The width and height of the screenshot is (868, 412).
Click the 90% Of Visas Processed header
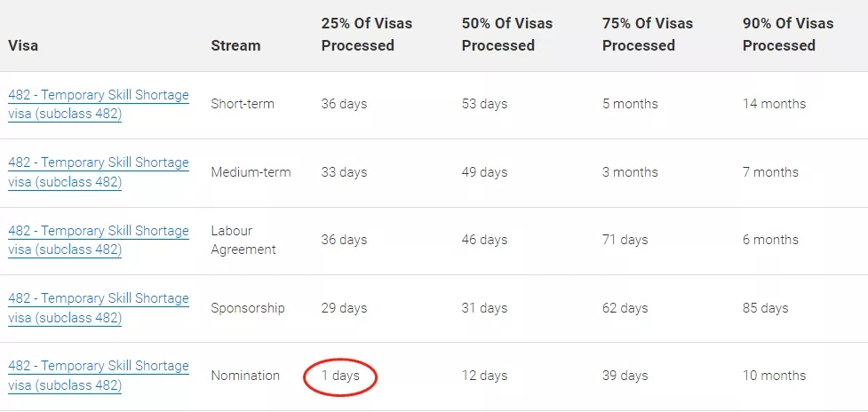(788, 34)
